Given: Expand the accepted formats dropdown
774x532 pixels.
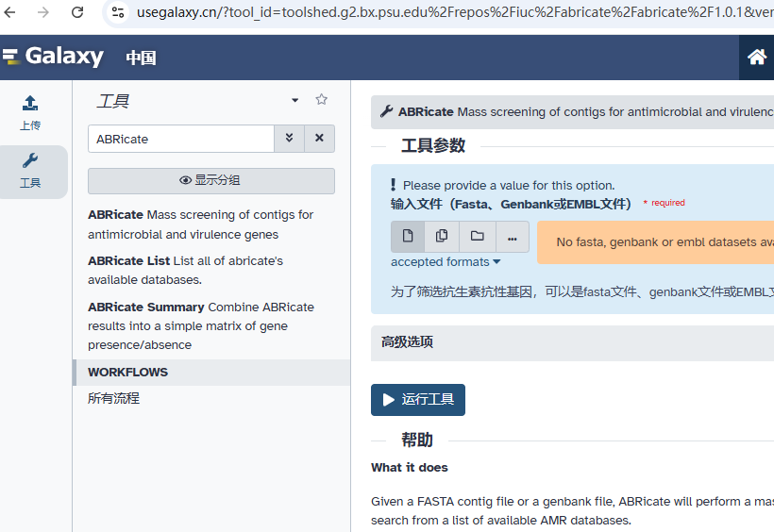Looking at the screenshot, I should pyautogui.click(x=446, y=262).
